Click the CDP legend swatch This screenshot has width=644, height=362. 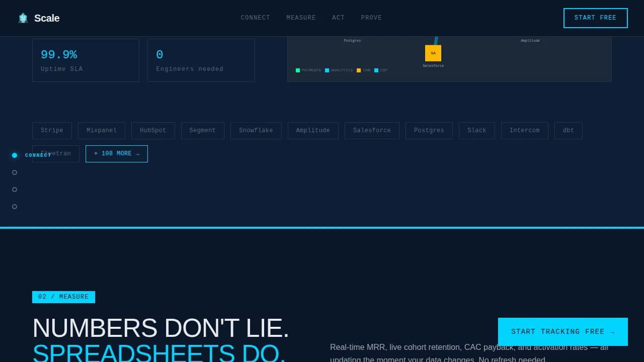376,70
